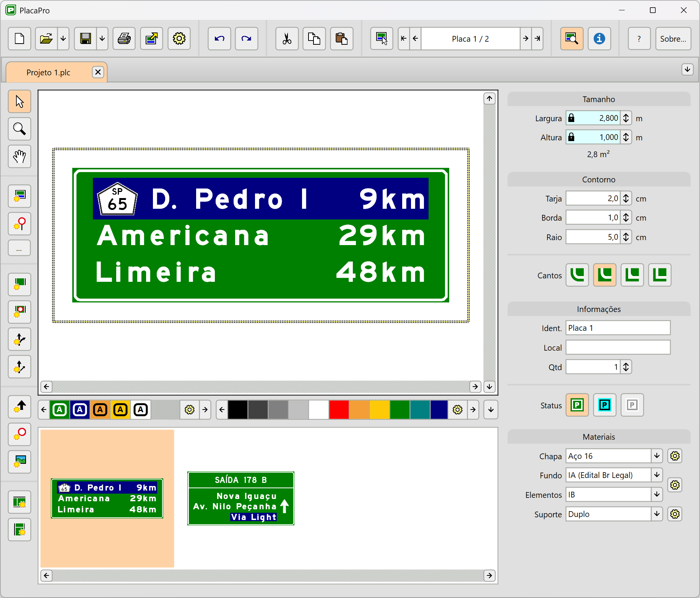The width and height of the screenshot is (700, 598).
Task: Select the arrow pointer tool
Action: [x=19, y=102]
